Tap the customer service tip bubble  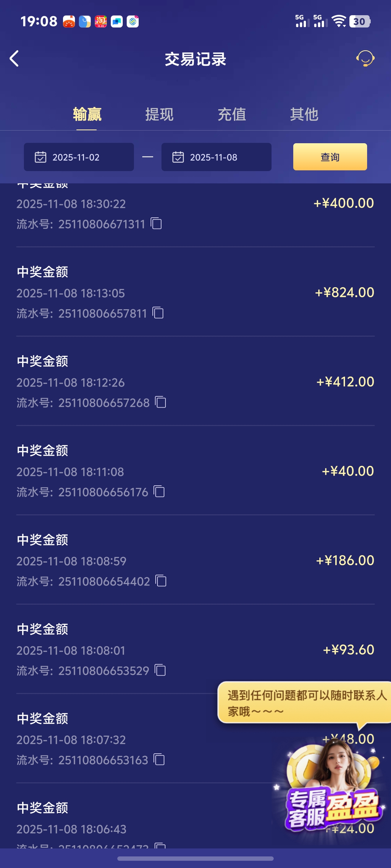(304, 703)
